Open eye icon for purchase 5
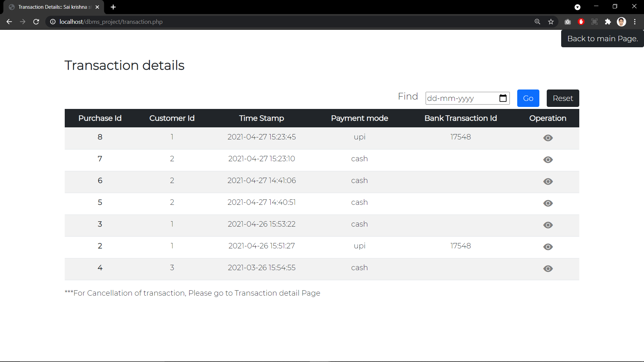This screenshot has width=644, height=362. pos(548,203)
